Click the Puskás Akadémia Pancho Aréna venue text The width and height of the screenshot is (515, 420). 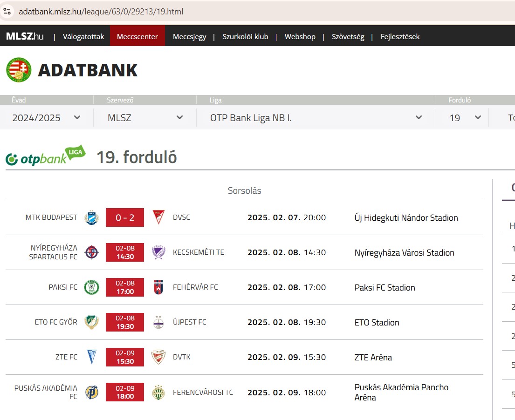click(x=401, y=392)
